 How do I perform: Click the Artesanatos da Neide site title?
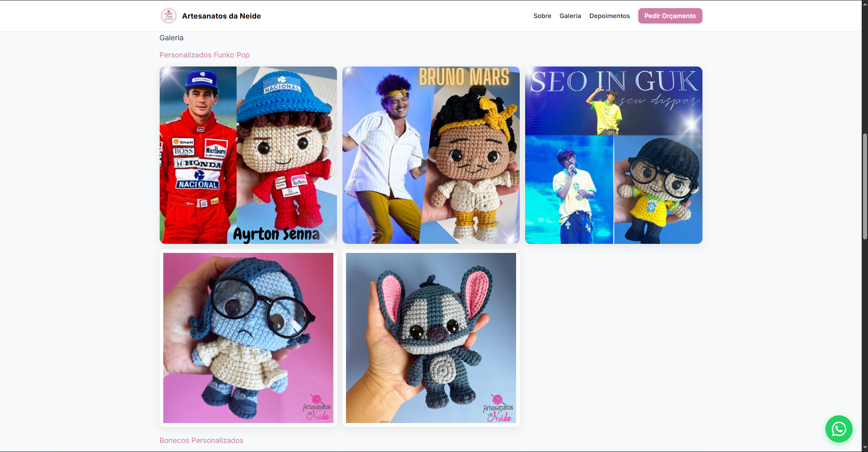point(221,16)
